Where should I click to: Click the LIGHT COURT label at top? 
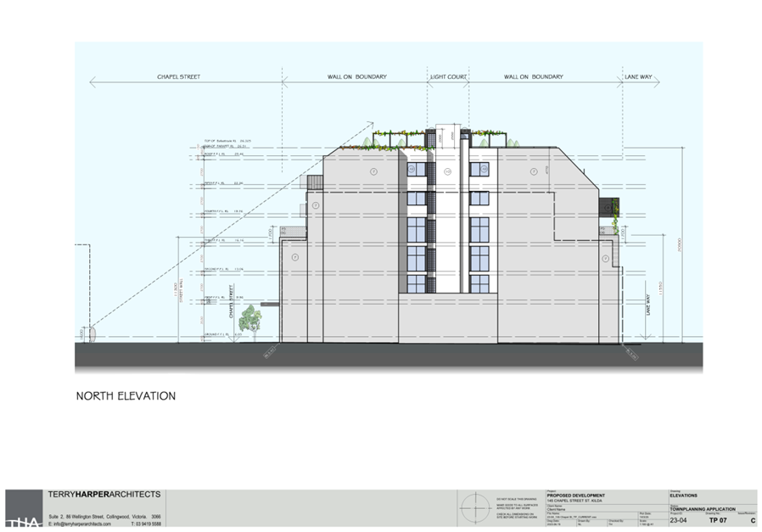pyautogui.click(x=449, y=77)
